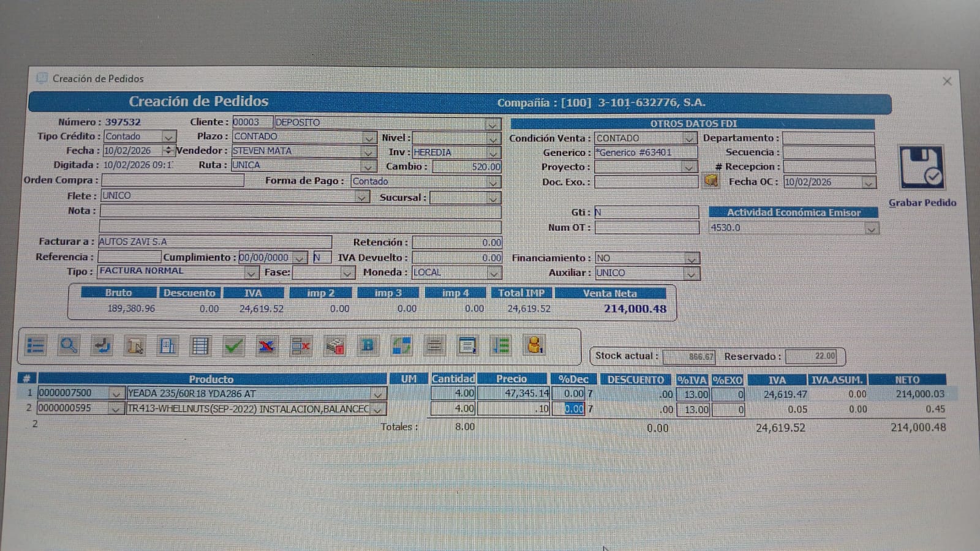Click the Actividad Económica Emisor header
The height and width of the screenshot is (551, 980).
pyautogui.click(x=793, y=212)
